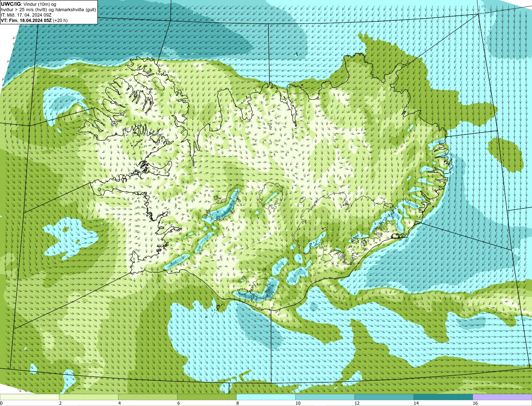Screen dimensions: 532x406
Task: Click the "14" tick label on color scale
Action: 416,403
